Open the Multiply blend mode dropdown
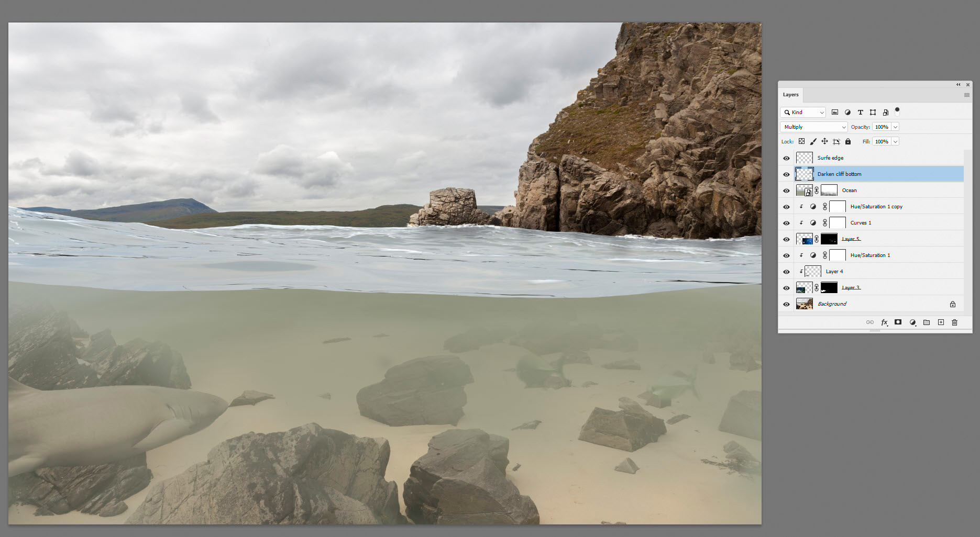This screenshot has height=537, width=980. click(x=813, y=127)
